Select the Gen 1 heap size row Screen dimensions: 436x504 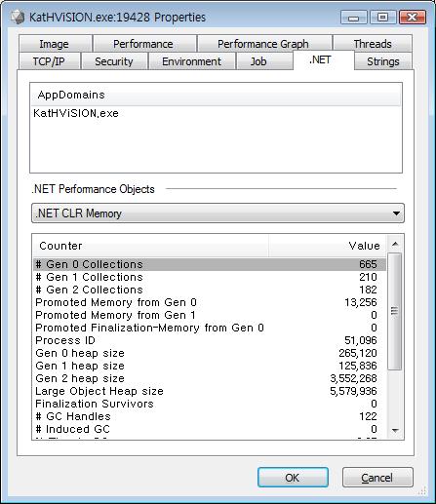(x=210, y=366)
